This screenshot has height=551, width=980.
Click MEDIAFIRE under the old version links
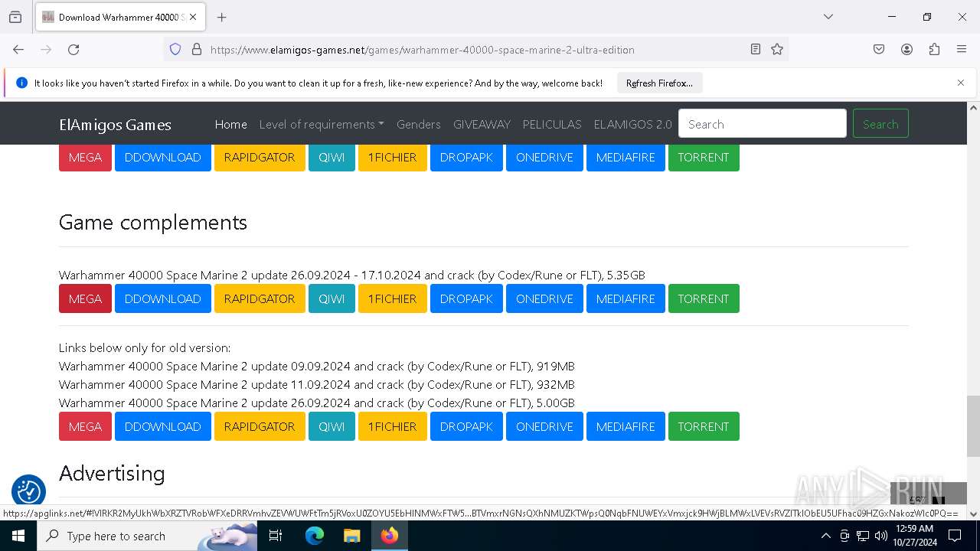tap(626, 426)
